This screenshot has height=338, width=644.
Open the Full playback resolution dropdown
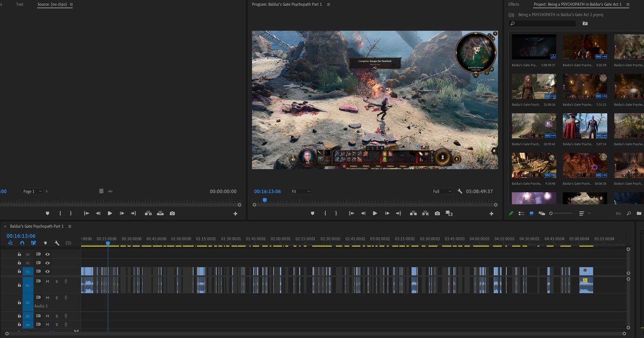pos(442,191)
